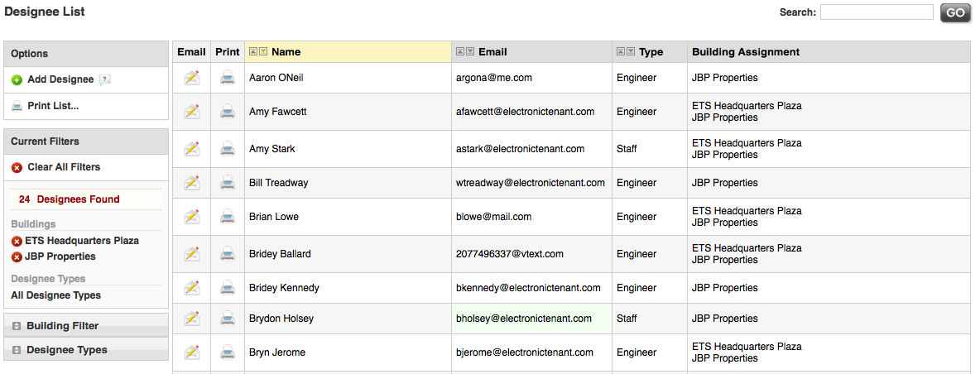Sort Name column ascending arrow

point(253,51)
